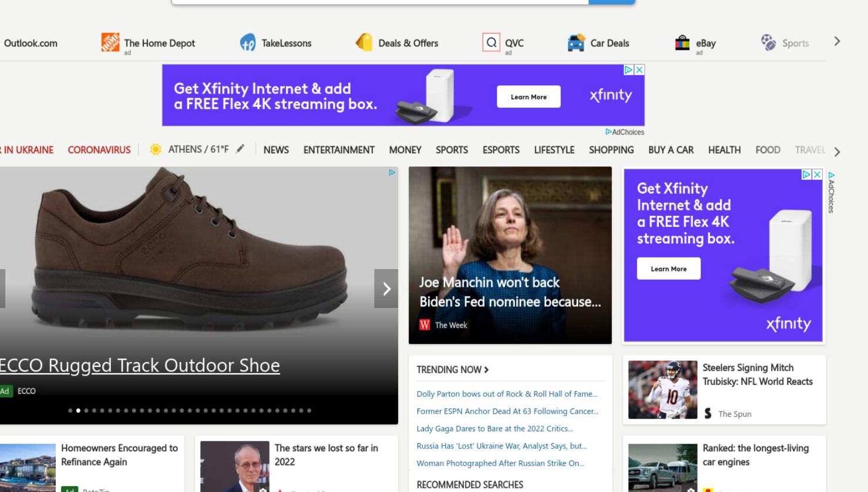Read Former ESPN Anchor Dead story

[x=507, y=411]
